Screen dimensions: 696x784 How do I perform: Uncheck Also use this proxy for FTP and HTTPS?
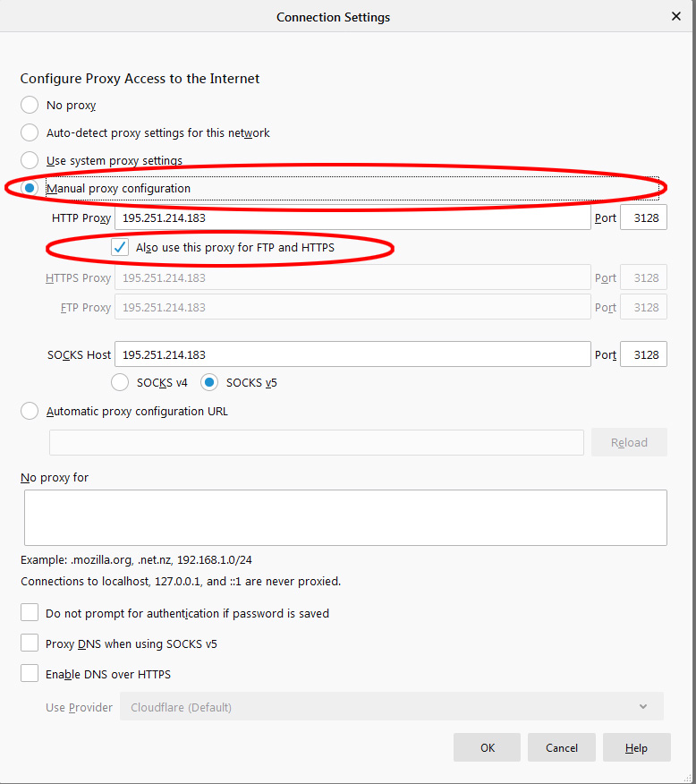click(120, 247)
